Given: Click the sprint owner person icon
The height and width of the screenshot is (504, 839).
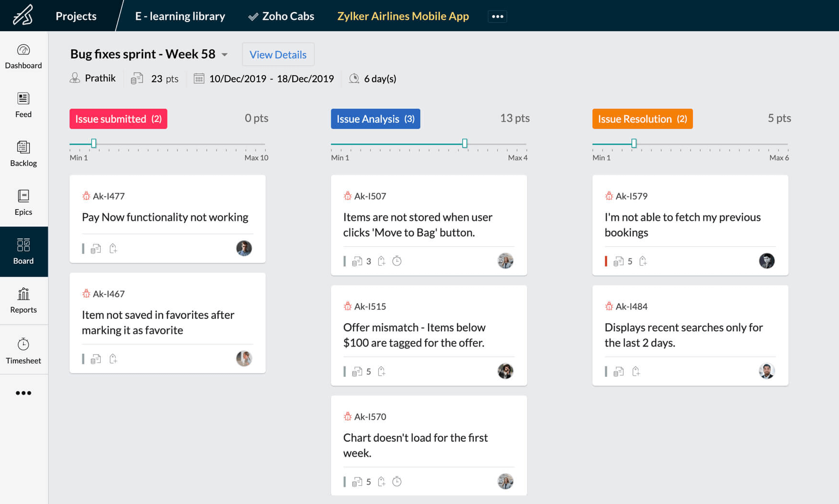Looking at the screenshot, I should pyautogui.click(x=75, y=78).
